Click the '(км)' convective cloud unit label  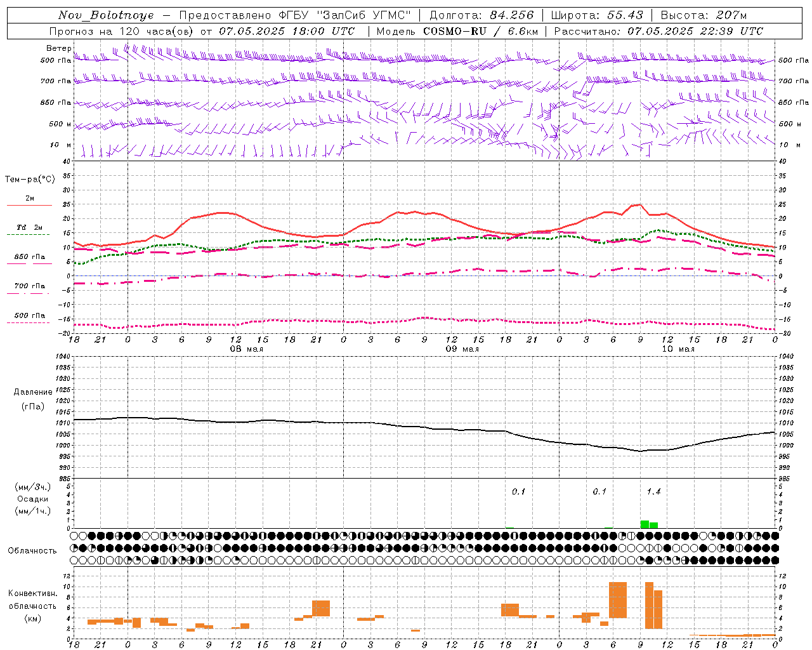[x=33, y=618]
